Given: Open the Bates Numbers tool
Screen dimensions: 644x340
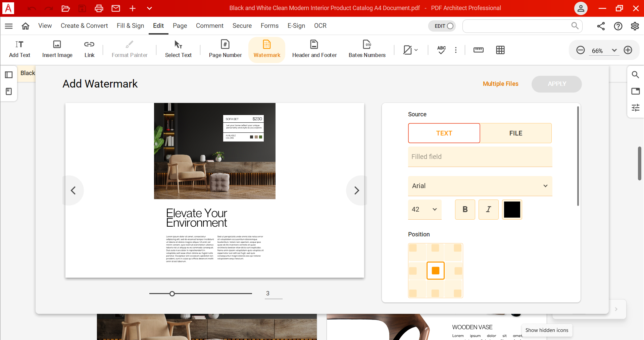Looking at the screenshot, I should pos(367,49).
